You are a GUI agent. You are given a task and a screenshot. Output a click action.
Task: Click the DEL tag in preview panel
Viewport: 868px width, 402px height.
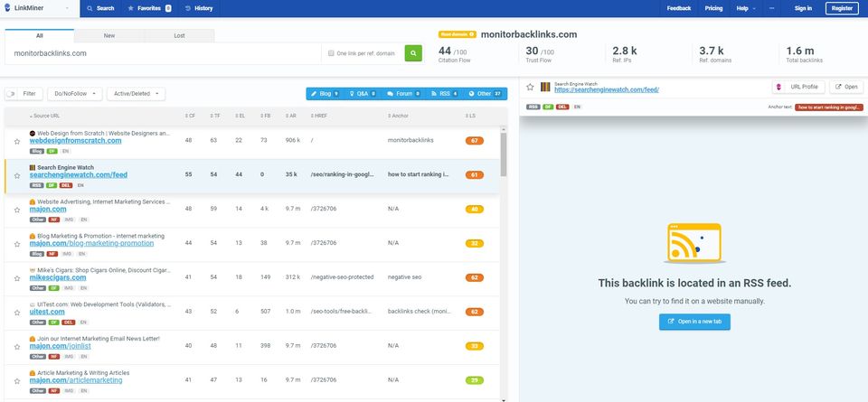[562, 107]
